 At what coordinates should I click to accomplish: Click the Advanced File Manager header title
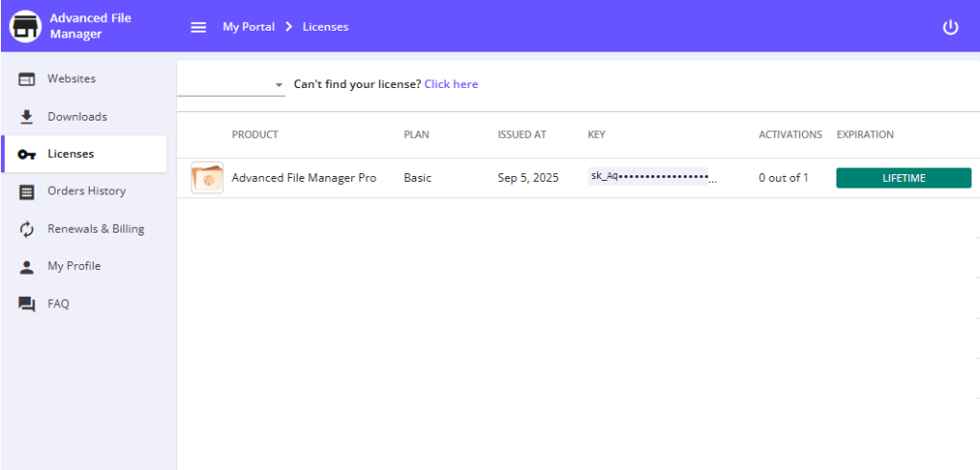[91, 26]
